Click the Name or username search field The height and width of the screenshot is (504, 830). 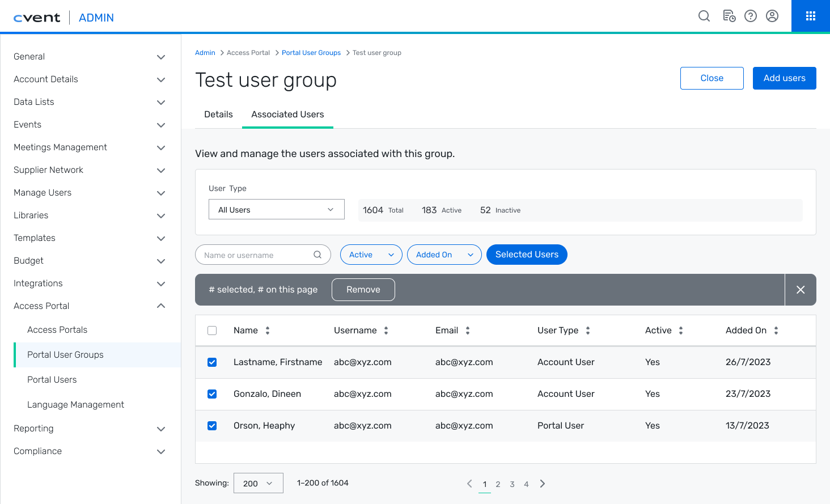[263, 255]
